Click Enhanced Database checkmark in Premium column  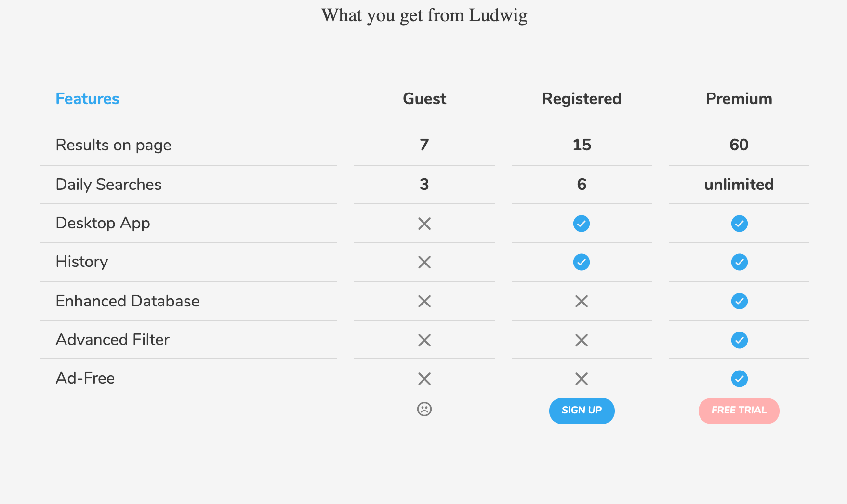pos(740,301)
